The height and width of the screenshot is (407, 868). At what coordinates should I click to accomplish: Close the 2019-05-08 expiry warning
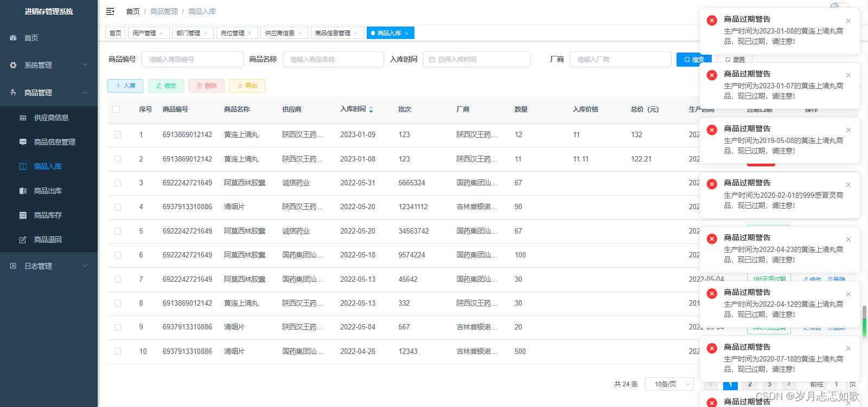click(x=848, y=130)
